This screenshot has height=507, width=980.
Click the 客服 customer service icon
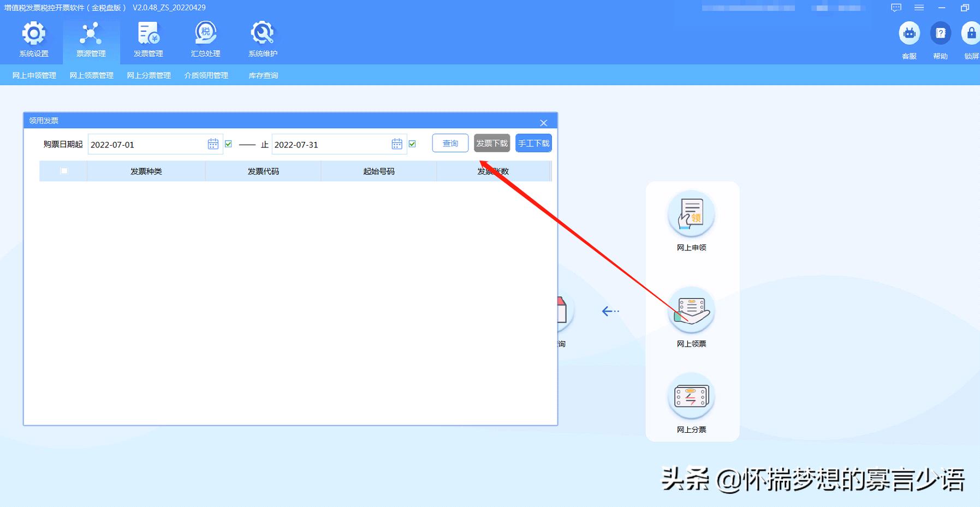click(x=908, y=33)
